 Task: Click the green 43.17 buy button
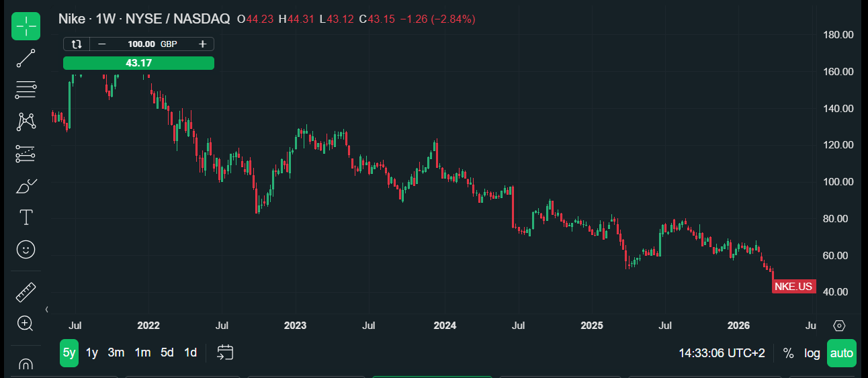pos(138,63)
